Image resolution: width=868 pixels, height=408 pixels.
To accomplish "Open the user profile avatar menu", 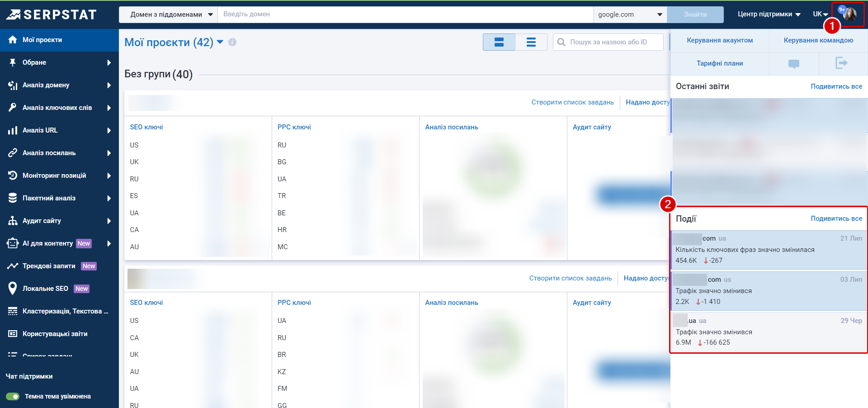I will (x=849, y=14).
